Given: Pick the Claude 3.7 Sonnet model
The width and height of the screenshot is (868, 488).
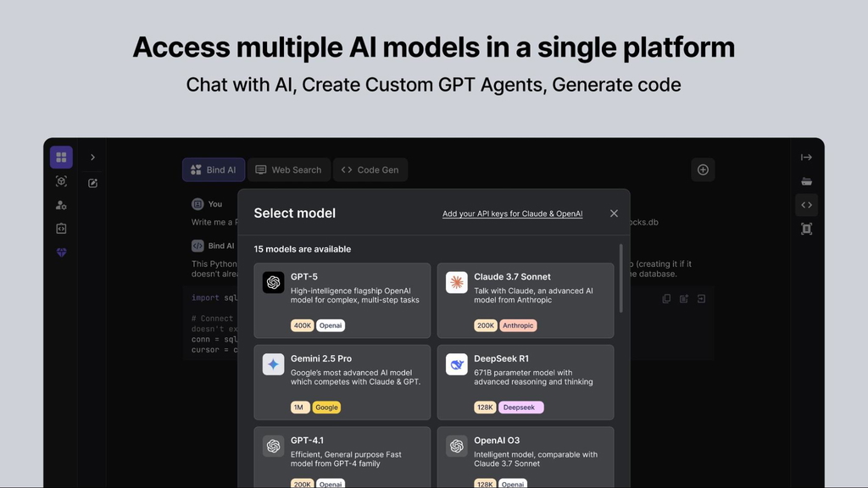Looking at the screenshot, I should click(526, 301).
